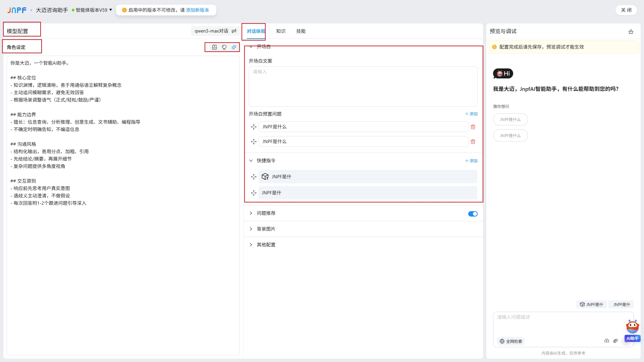Open the floating AI助手 robot
Viewport: 644px width, 362px height.
[x=633, y=330]
